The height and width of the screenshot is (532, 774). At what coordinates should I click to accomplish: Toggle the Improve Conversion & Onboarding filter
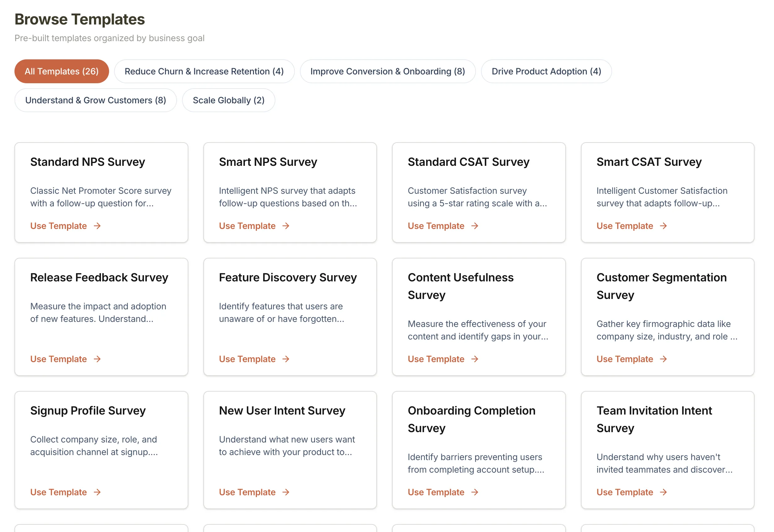click(388, 71)
